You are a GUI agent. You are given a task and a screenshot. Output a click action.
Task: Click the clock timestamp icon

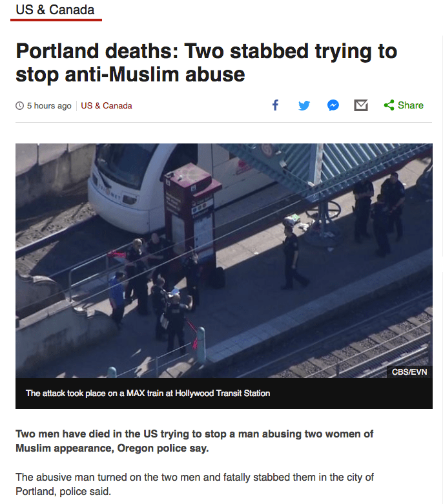click(19, 106)
